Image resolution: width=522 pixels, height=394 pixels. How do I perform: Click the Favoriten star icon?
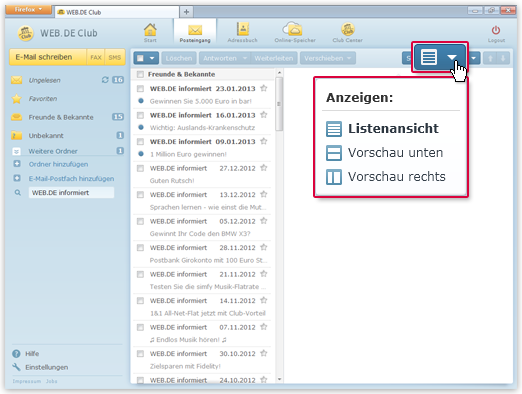[x=16, y=99]
